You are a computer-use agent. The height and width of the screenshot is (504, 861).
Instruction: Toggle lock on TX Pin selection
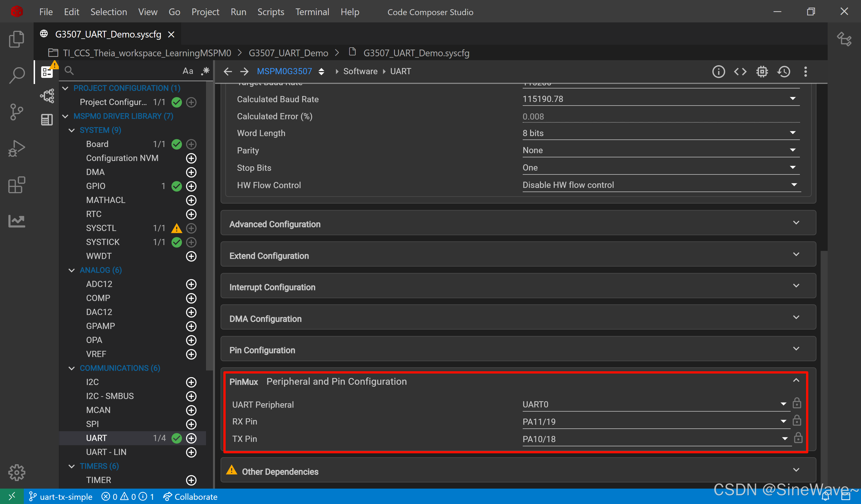[x=798, y=438]
